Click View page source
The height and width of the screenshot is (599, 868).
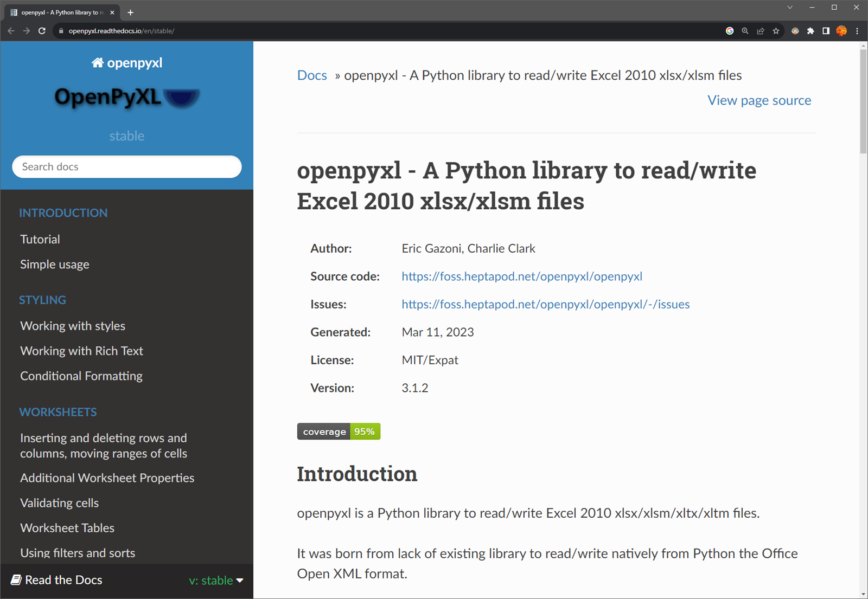point(759,100)
